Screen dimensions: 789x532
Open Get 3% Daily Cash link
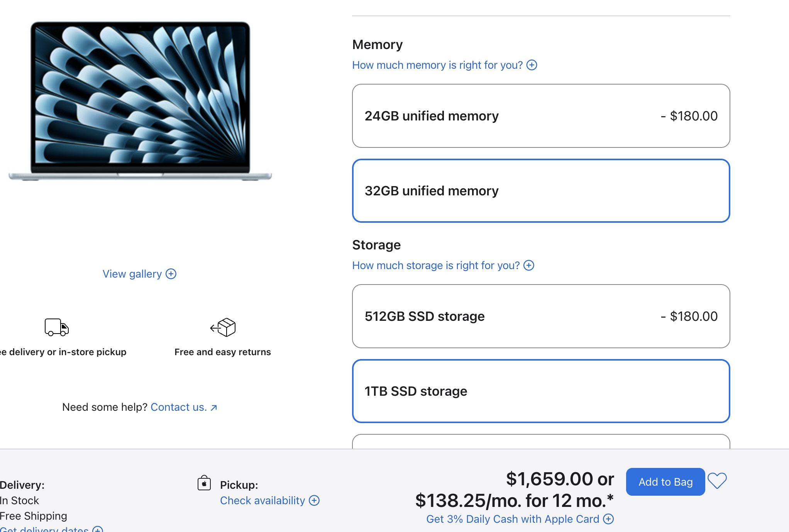tap(513, 519)
